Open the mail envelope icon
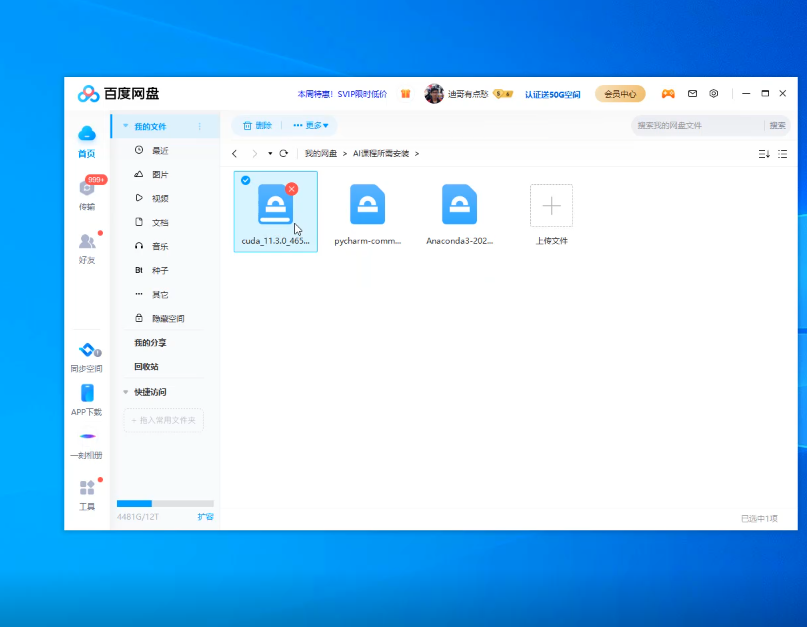 pos(692,94)
